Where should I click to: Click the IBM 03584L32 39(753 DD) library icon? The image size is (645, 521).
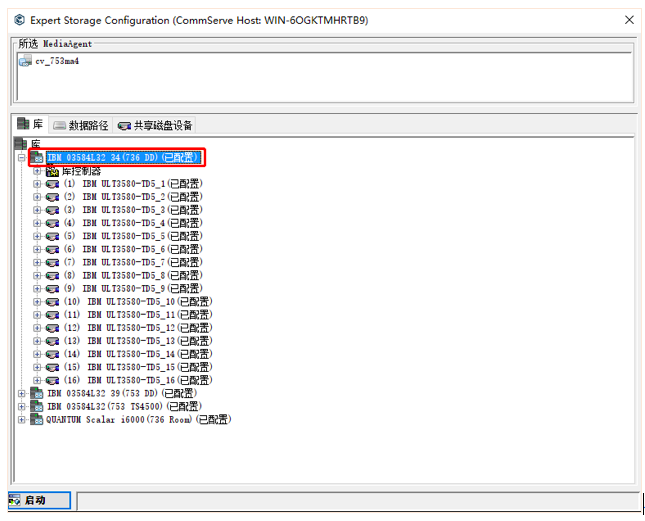(x=37, y=394)
